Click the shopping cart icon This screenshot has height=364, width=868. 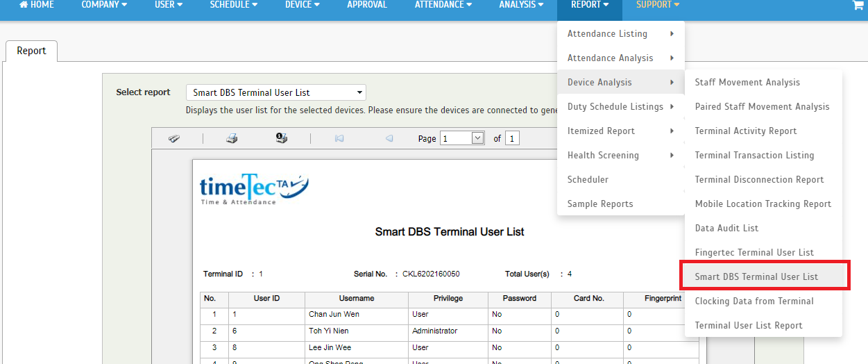858,5
